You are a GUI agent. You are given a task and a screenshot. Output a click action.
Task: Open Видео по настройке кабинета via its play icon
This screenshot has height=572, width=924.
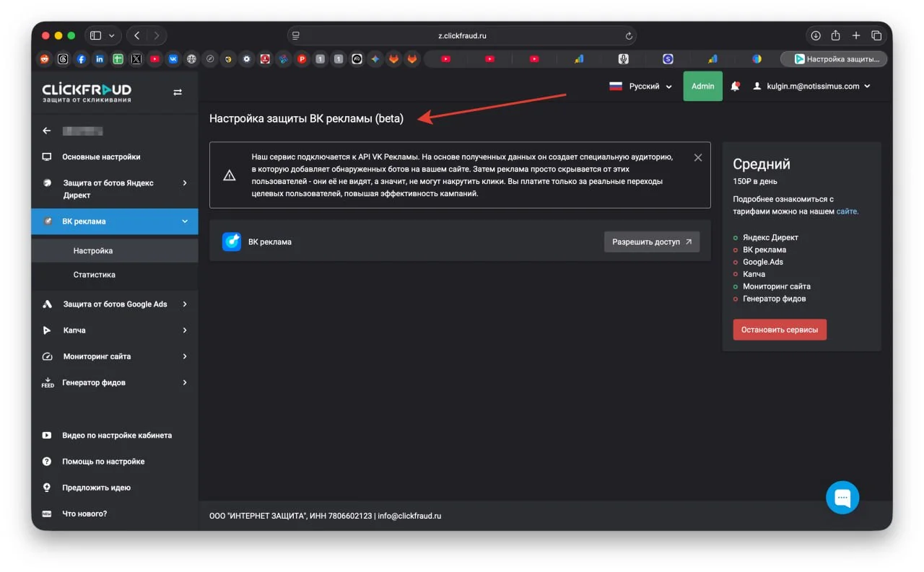click(47, 435)
